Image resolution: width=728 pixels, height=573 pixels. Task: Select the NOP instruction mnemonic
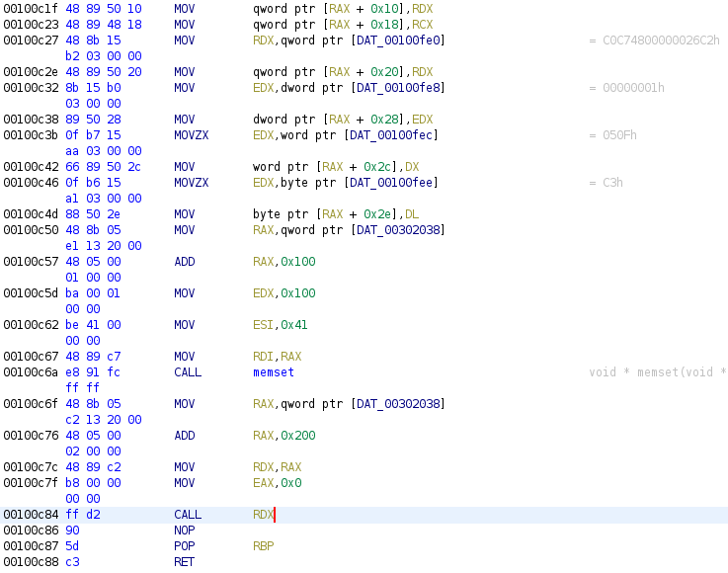pyautogui.click(x=184, y=531)
